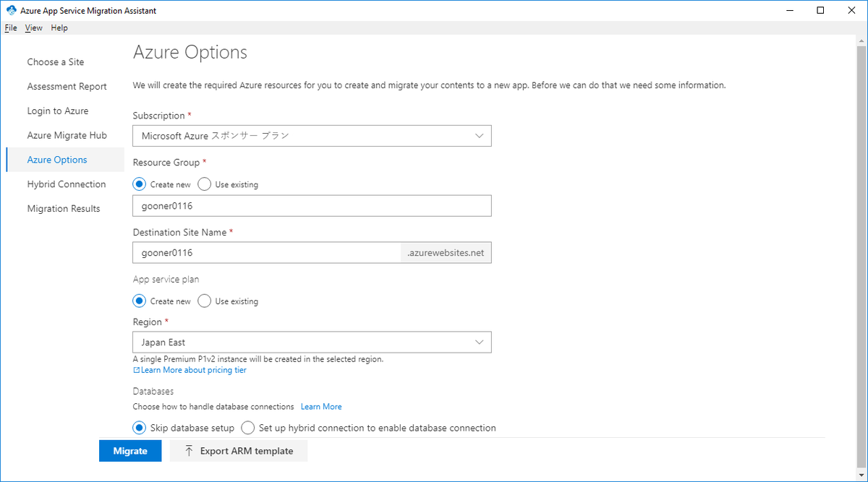The image size is (868, 482).
Task: Click the upload arrow icon on Export button
Action: click(189, 451)
